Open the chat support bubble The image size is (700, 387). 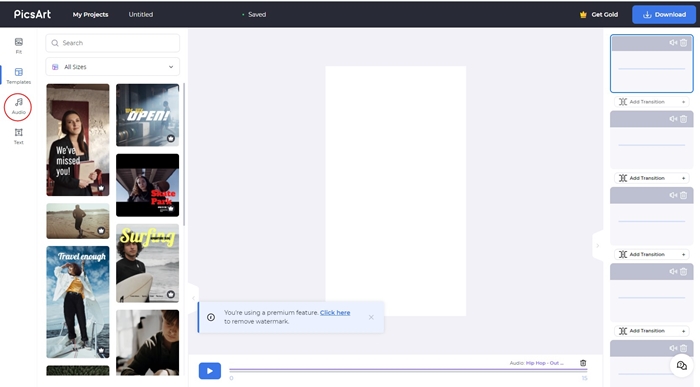682,366
